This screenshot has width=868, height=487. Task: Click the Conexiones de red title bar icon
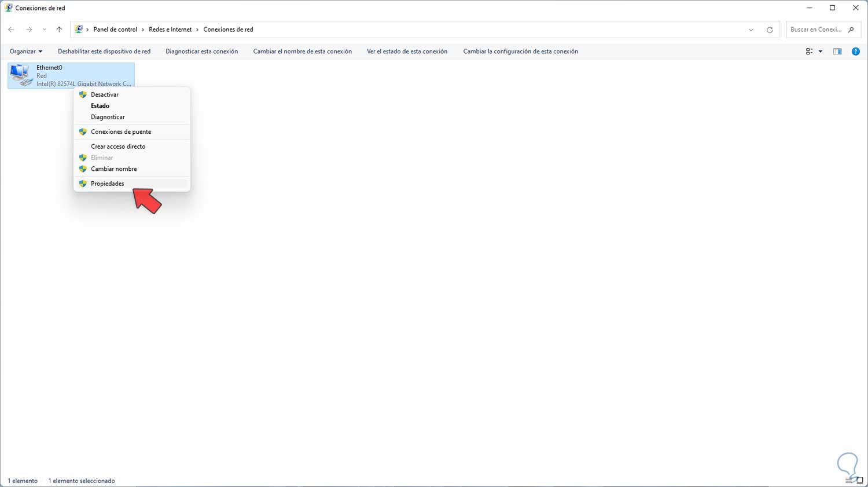point(8,8)
